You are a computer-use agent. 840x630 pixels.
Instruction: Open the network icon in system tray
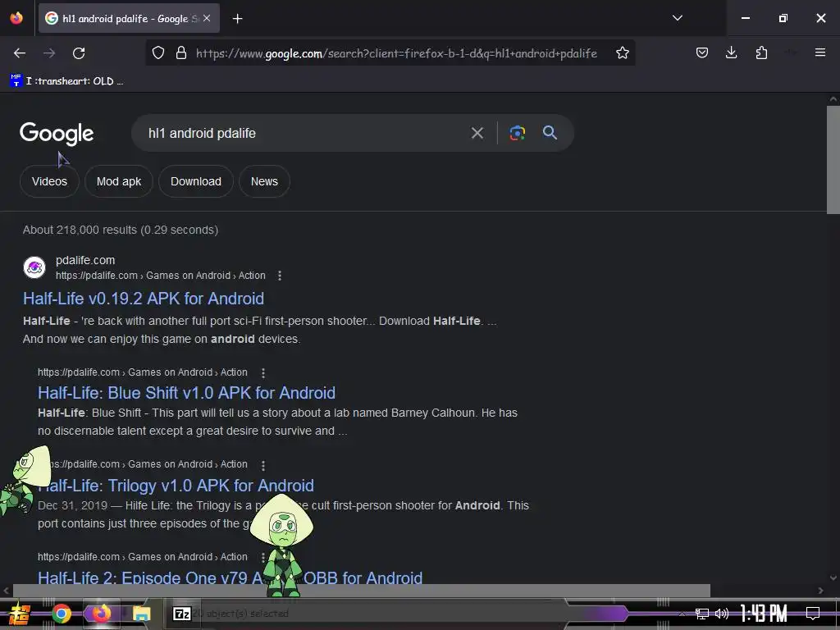pos(702,614)
